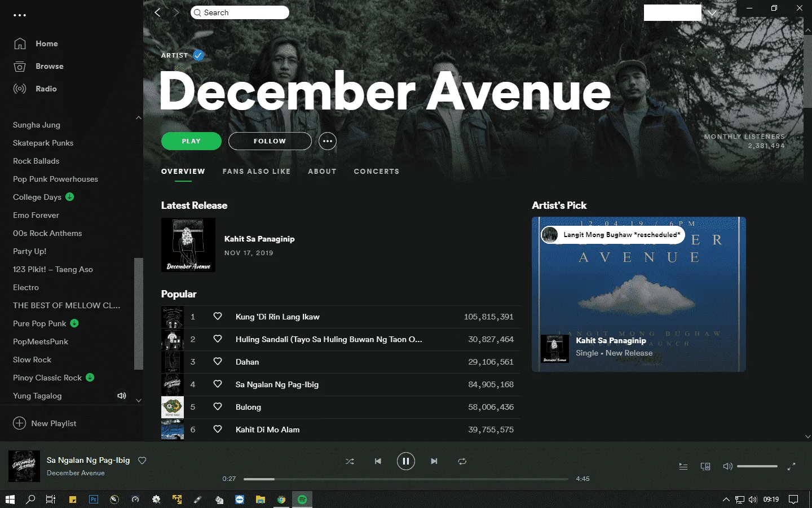The width and height of the screenshot is (812, 508).
Task: Click the Pinoy Classic Rock downloaded indicator
Action: pyautogui.click(x=90, y=378)
